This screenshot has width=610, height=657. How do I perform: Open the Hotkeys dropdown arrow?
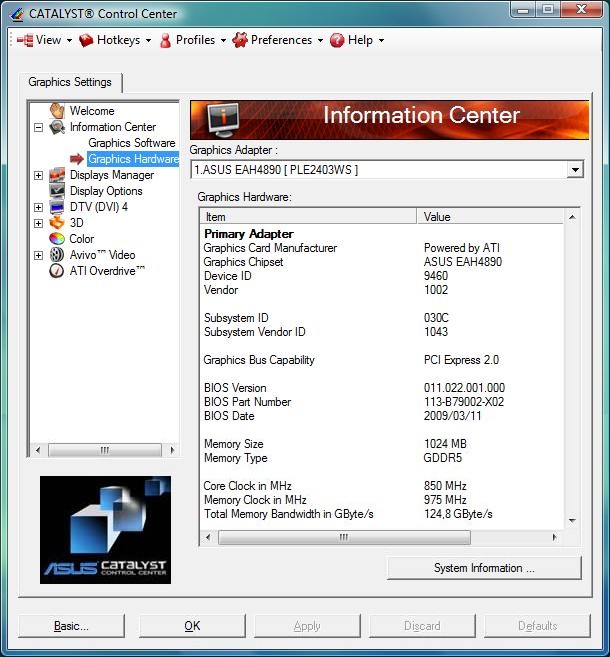pos(148,41)
